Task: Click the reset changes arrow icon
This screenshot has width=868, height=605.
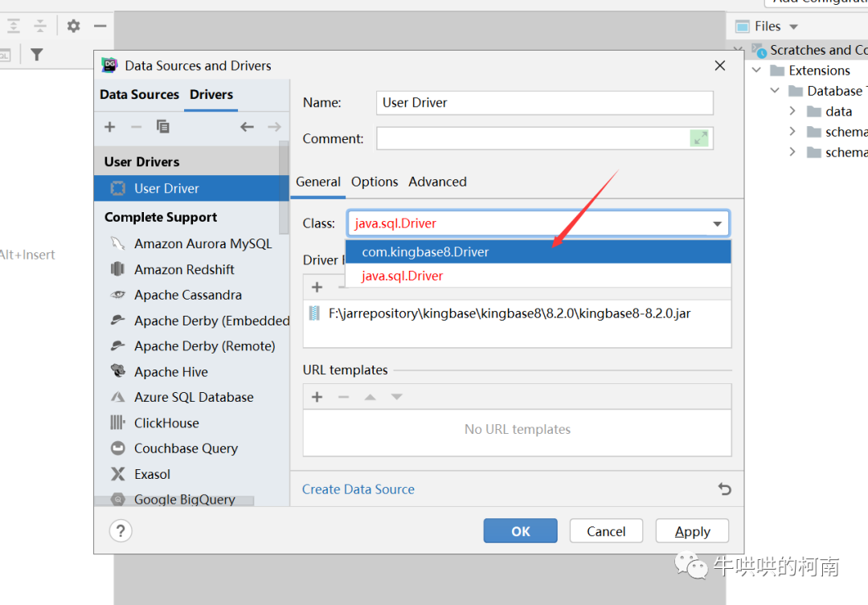Action: click(x=725, y=488)
